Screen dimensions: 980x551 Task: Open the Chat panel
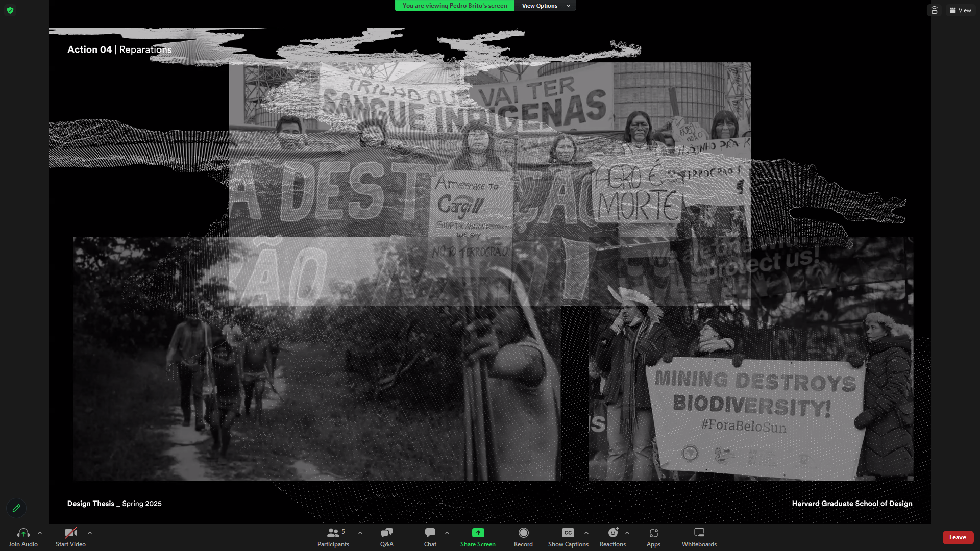tap(430, 537)
